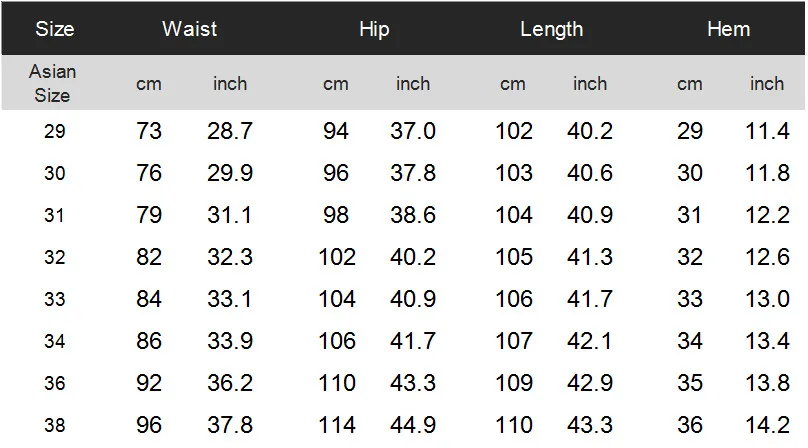
Task: Click the 28.7 inch waist value
Action: tap(230, 131)
